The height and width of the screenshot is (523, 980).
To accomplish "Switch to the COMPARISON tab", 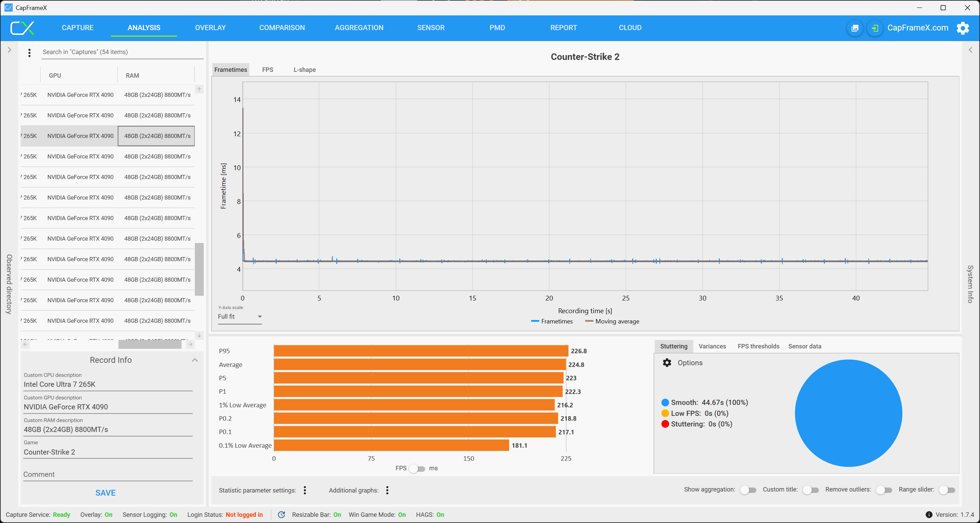I will tap(282, 28).
